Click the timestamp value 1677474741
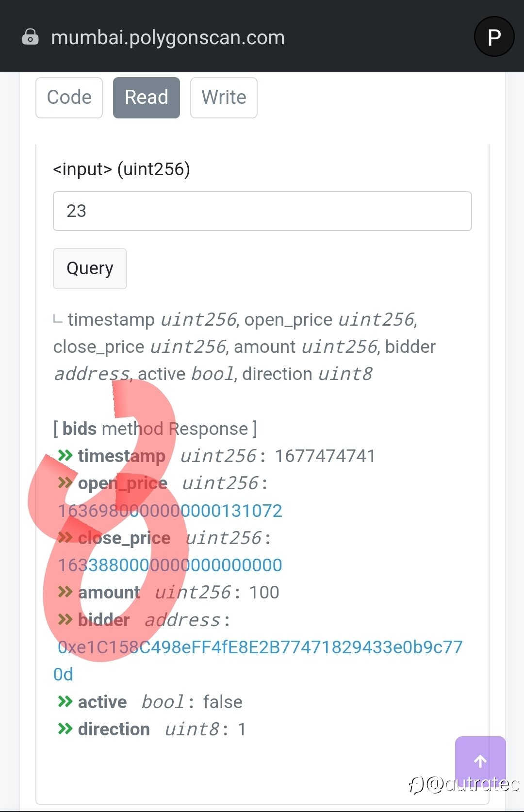 325,456
